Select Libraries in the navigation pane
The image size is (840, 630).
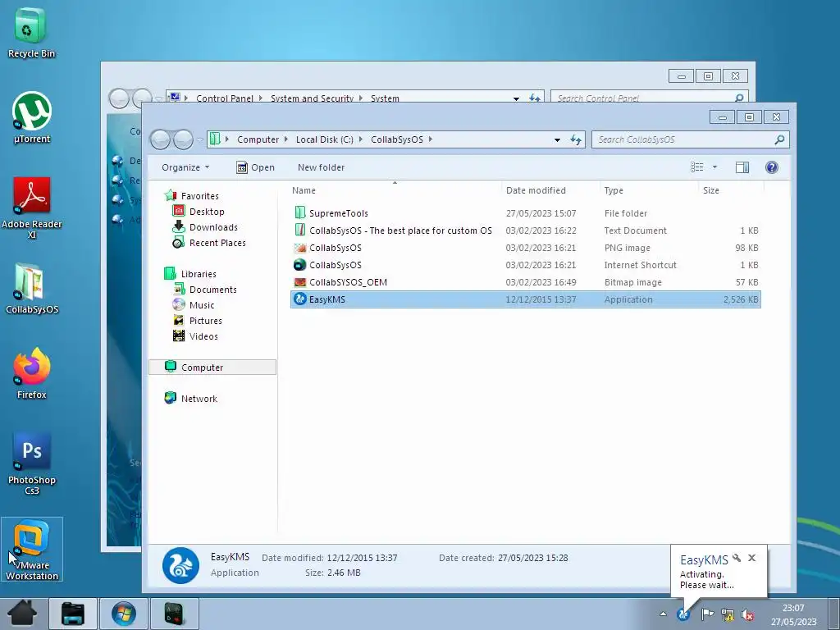(x=199, y=274)
